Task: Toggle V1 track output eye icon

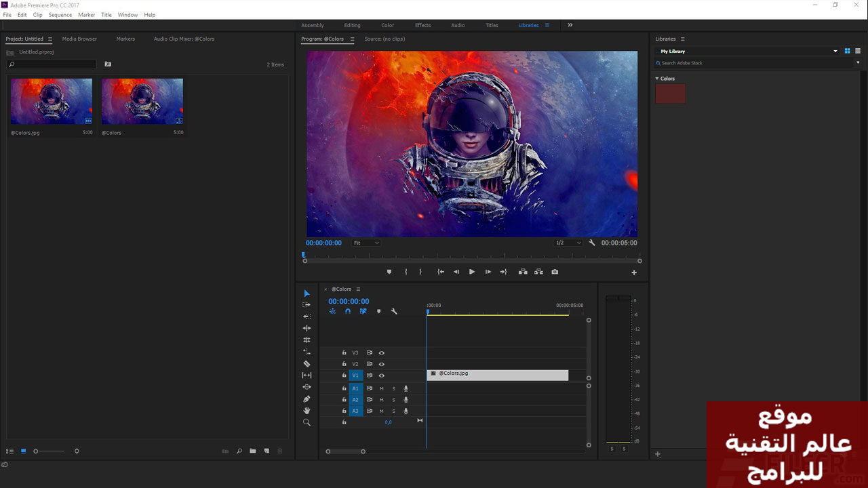Action: click(x=382, y=375)
